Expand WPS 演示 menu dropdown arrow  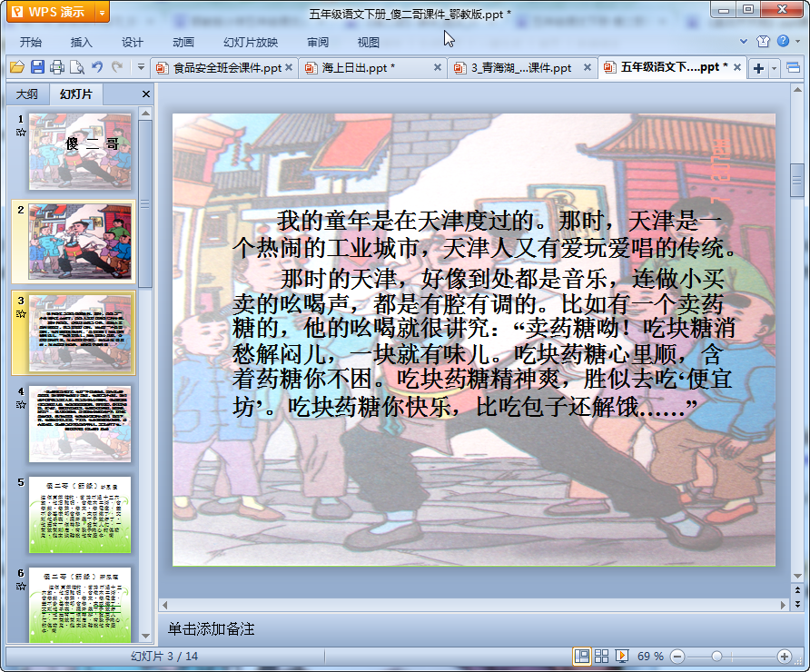click(103, 12)
